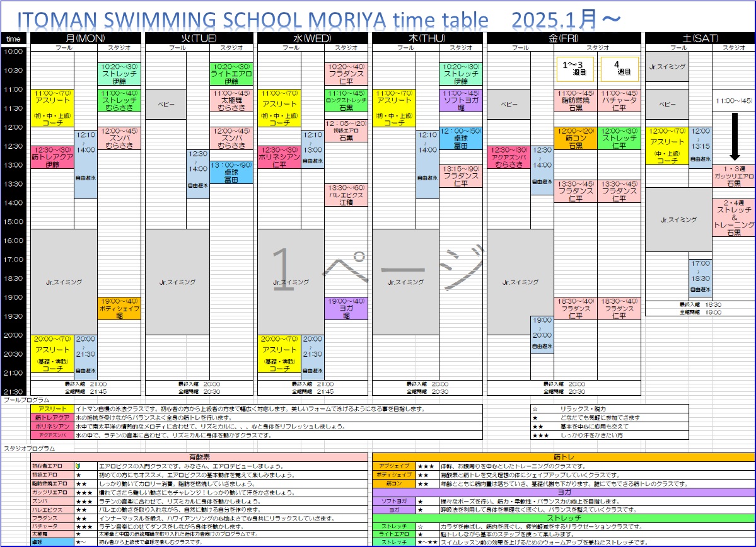Click Monday's 11:00~(40) ストレッチ むらさき class
The height and width of the screenshot is (547, 756).
point(119,100)
